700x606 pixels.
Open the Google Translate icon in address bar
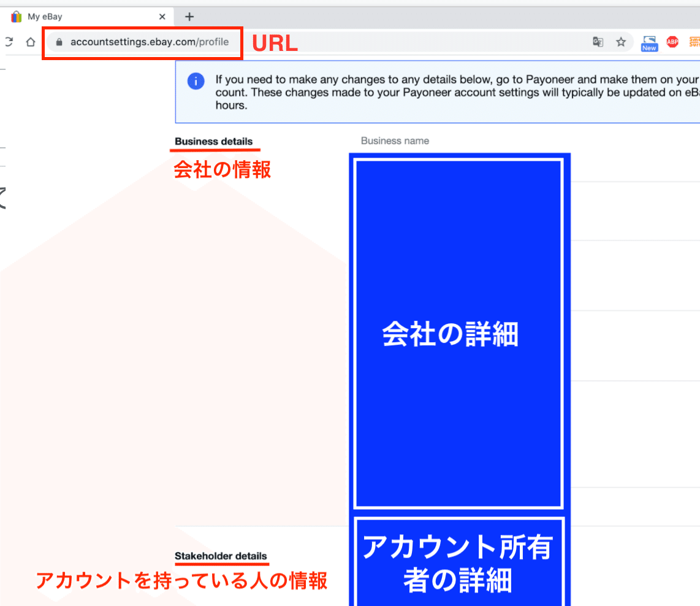598,42
